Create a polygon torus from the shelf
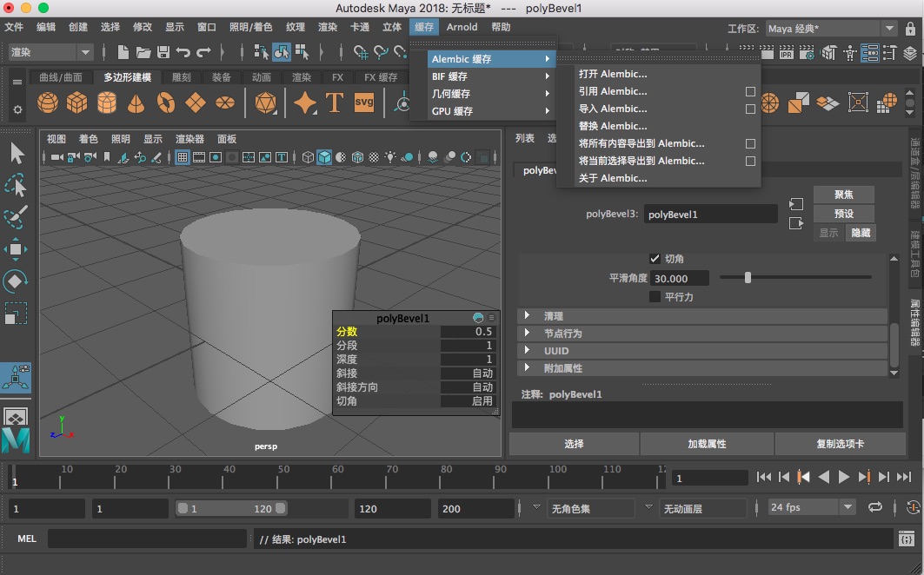The image size is (924, 575). [x=164, y=102]
